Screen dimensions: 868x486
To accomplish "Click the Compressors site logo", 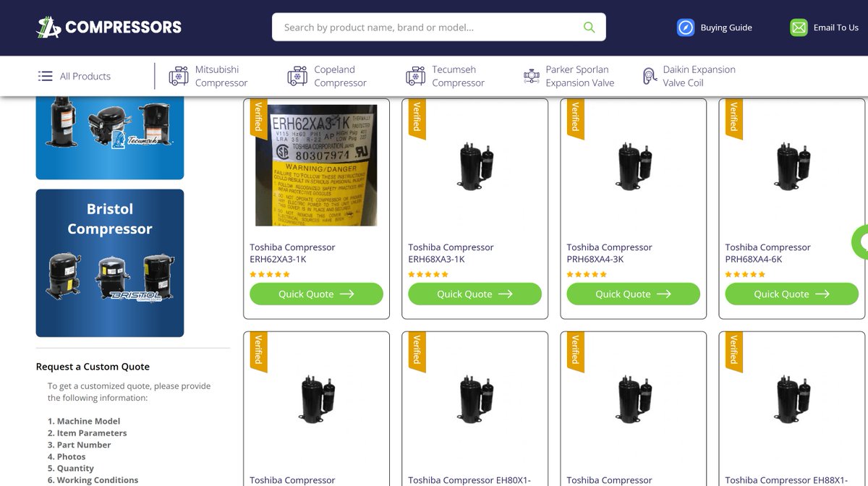I will pos(109,27).
